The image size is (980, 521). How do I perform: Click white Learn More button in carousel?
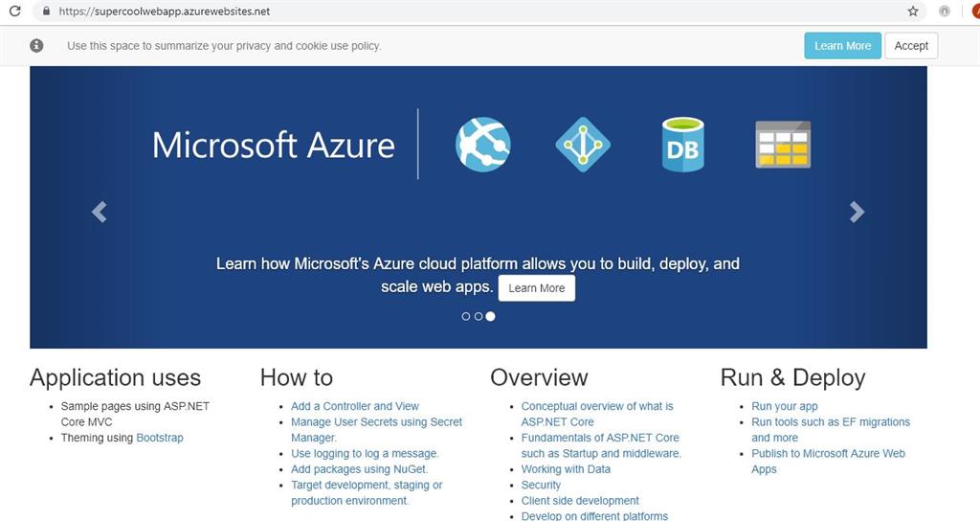(x=536, y=288)
